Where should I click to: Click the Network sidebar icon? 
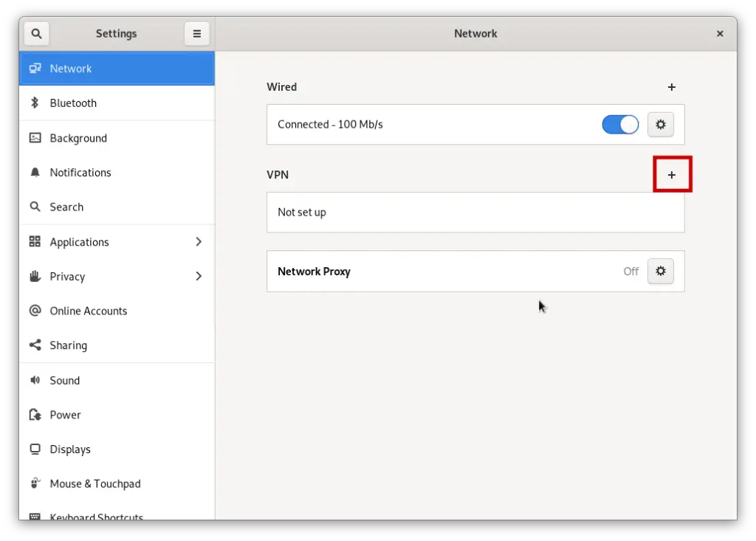pyautogui.click(x=35, y=69)
